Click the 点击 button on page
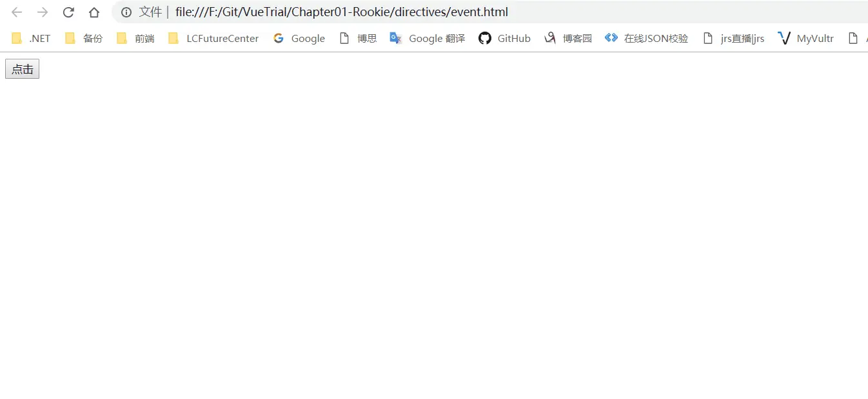 [22, 69]
